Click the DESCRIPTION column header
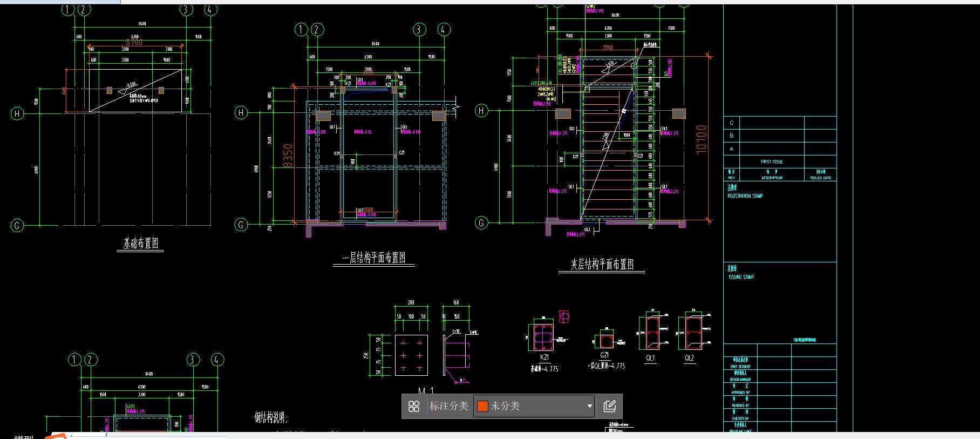980x439 pixels. tap(772, 178)
